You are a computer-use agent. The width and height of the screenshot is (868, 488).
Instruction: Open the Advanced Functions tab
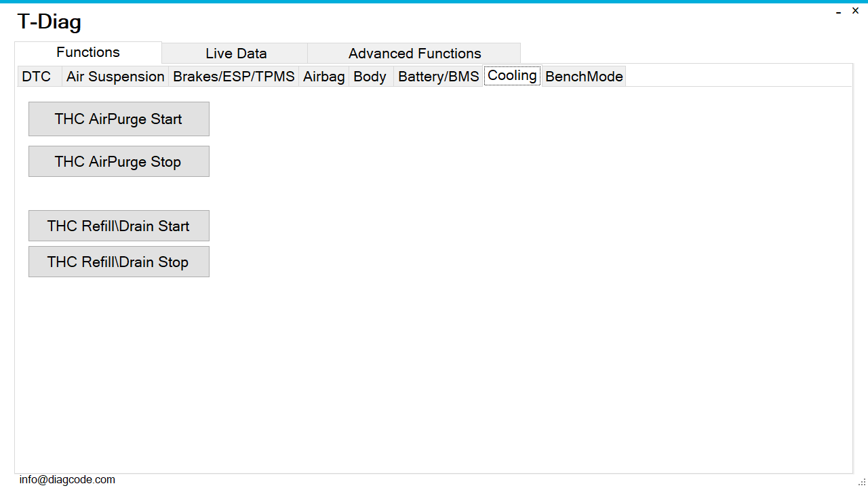[414, 54]
